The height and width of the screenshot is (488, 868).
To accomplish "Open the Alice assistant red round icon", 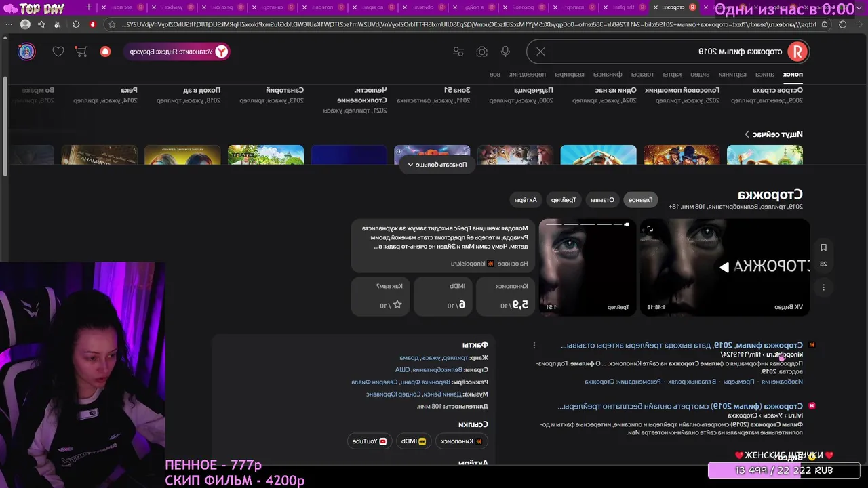I will pos(105,52).
